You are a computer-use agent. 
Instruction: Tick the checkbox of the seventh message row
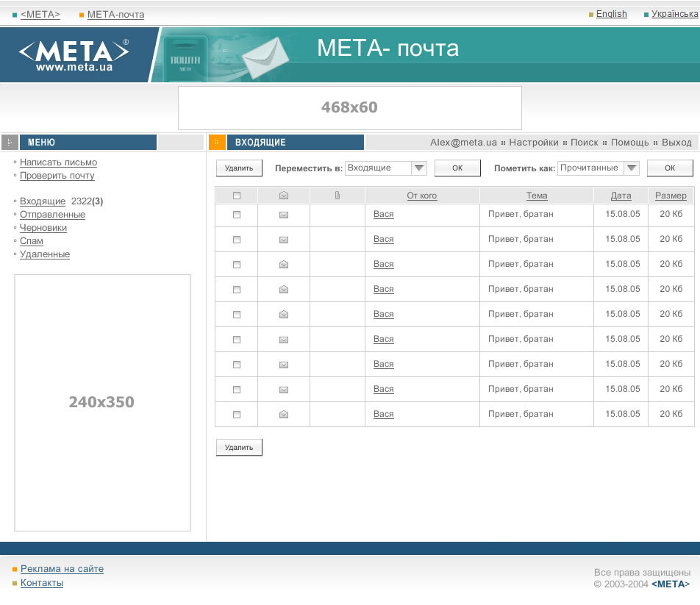(x=237, y=365)
